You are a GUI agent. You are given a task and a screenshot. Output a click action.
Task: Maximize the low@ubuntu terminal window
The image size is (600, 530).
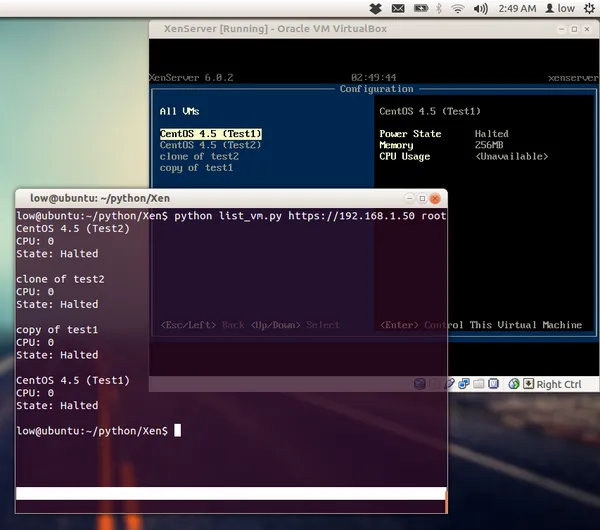pyautogui.click(x=422, y=198)
